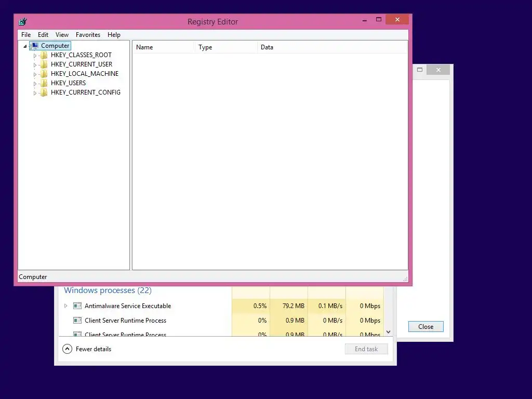Viewport: 532px width, 399px height.
Task: Close the Registry Editor window
Action: point(397,20)
